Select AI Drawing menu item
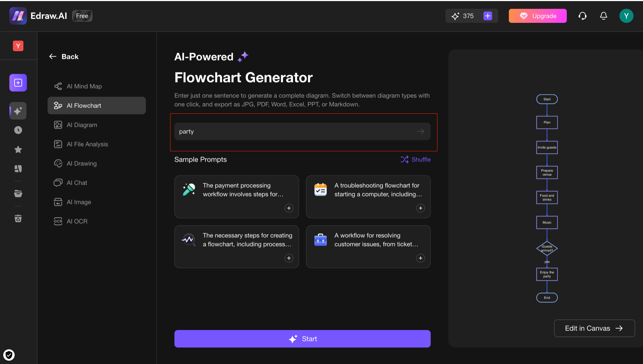Viewport: 643px width, 364px height. 97,163
